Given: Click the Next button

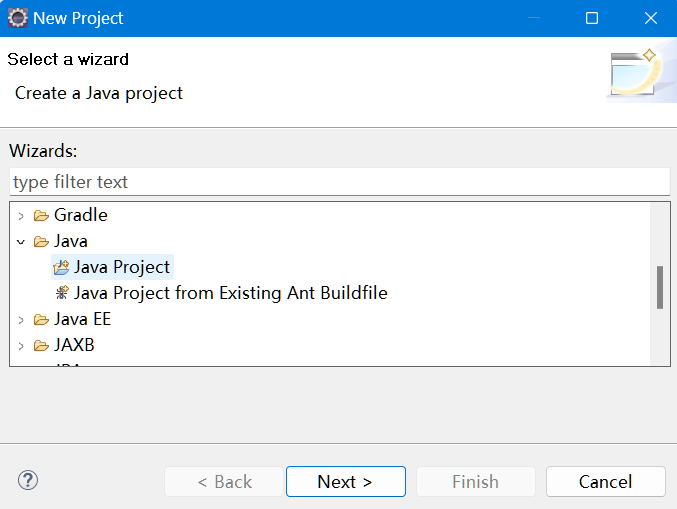Looking at the screenshot, I should 346,481.
